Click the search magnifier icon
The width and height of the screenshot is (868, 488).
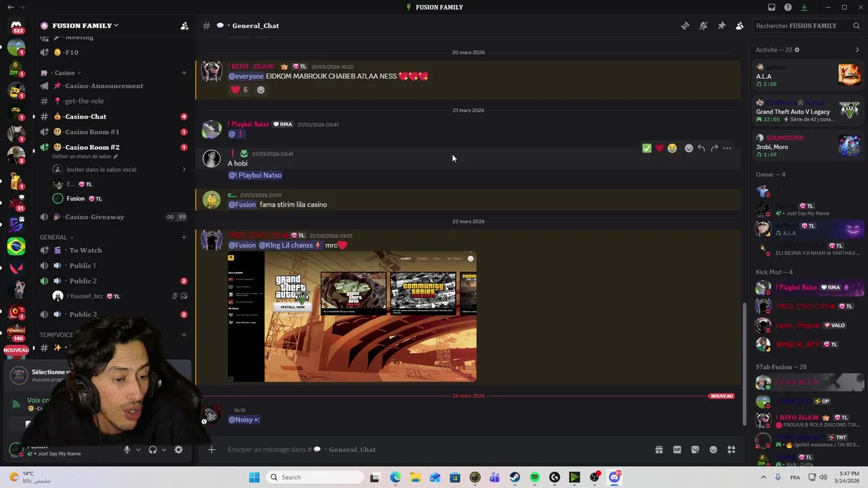(x=856, y=26)
